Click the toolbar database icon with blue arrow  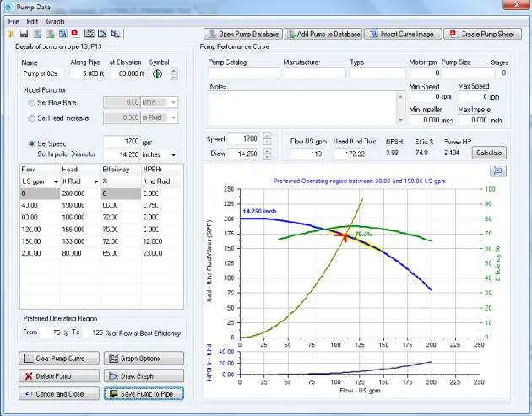[x=37, y=34]
